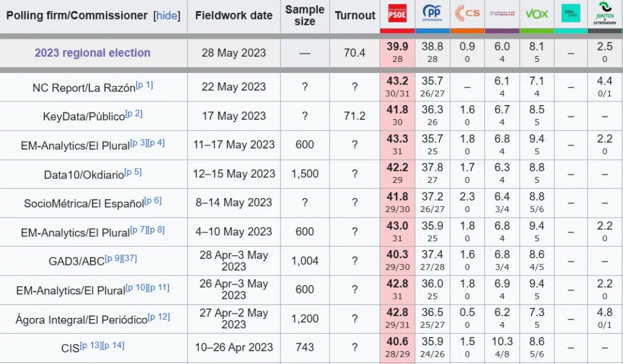Click the purple Unidas por Extremadura color bar
The image size is (623, 364).
502,30
